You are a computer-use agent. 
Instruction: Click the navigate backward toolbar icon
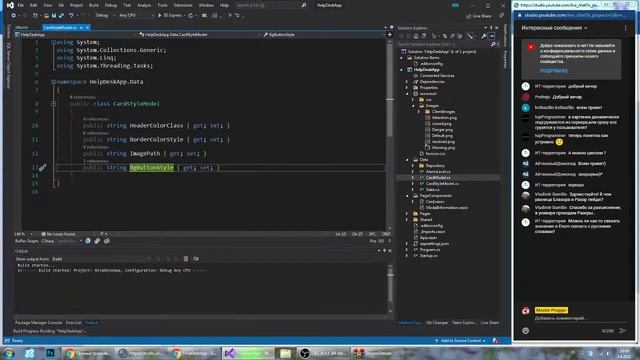[x=13, y=16]
